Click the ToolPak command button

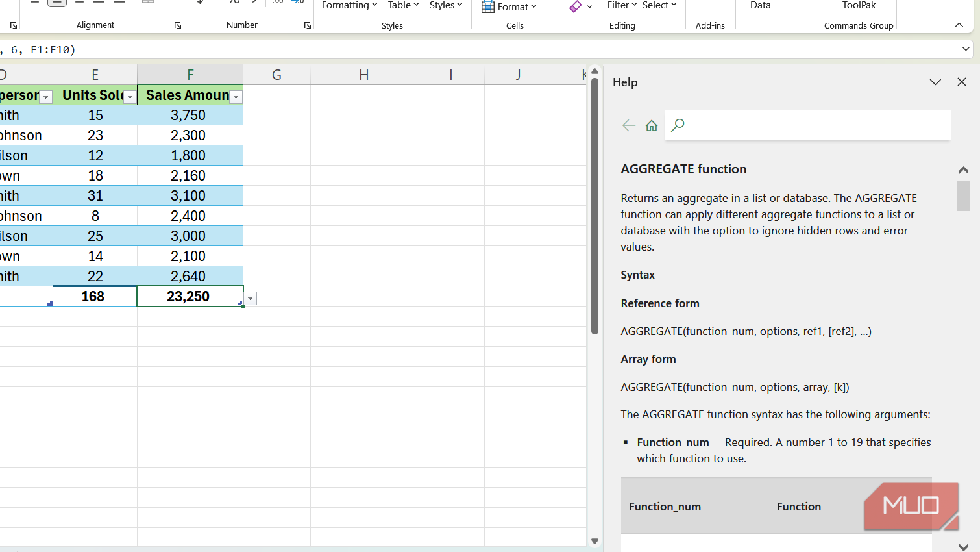click(859, 5)
